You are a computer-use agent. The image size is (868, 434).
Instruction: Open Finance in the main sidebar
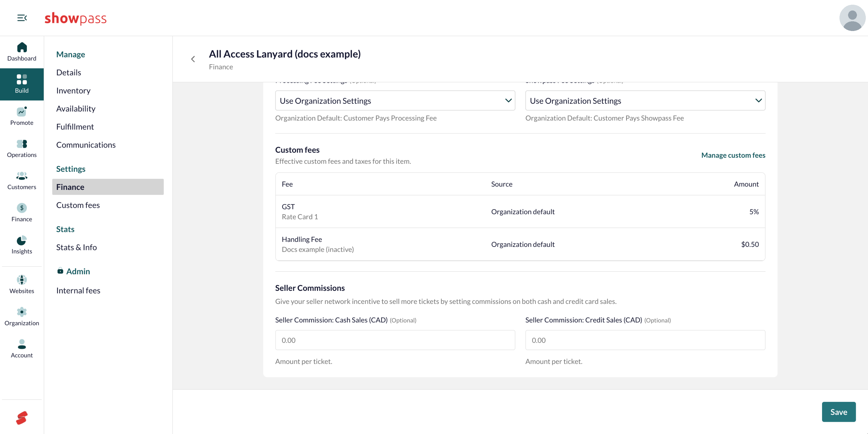pos(22,213)
